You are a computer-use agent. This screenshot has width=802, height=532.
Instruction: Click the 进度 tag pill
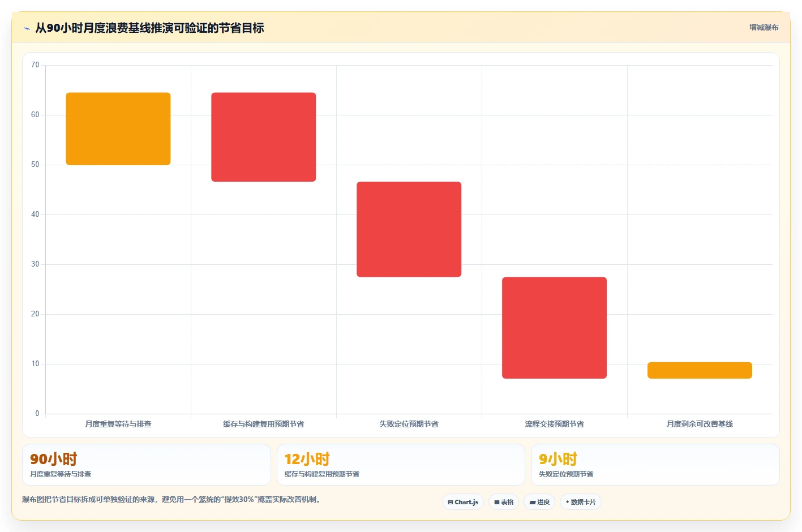[x=539, y=502]
